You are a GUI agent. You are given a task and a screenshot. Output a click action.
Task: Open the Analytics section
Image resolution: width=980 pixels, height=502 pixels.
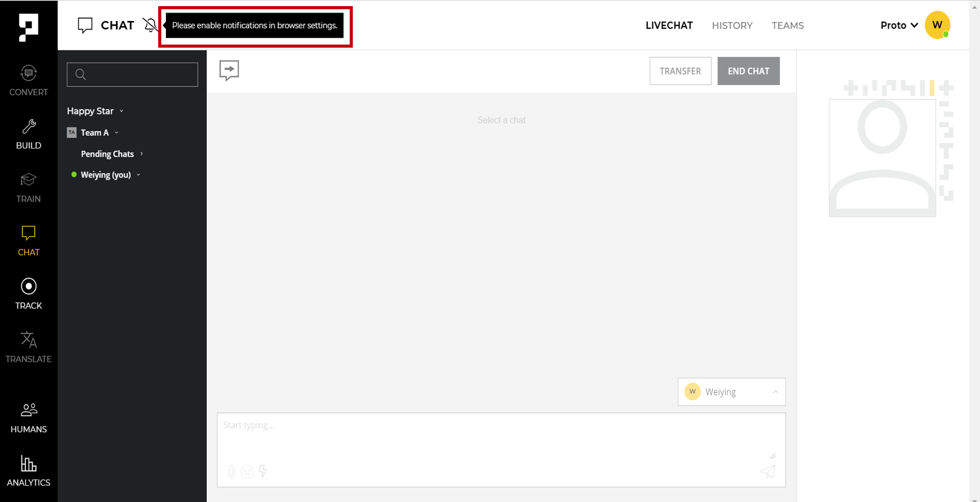point(29,471)
